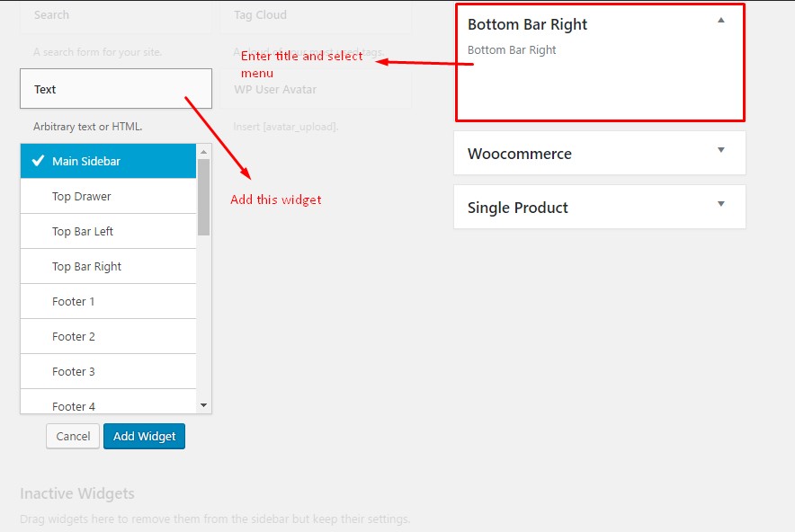The width and height of the screenshot is (795, 532).
Task: Click the Add Widget button
Action: [x=144, y=436]
